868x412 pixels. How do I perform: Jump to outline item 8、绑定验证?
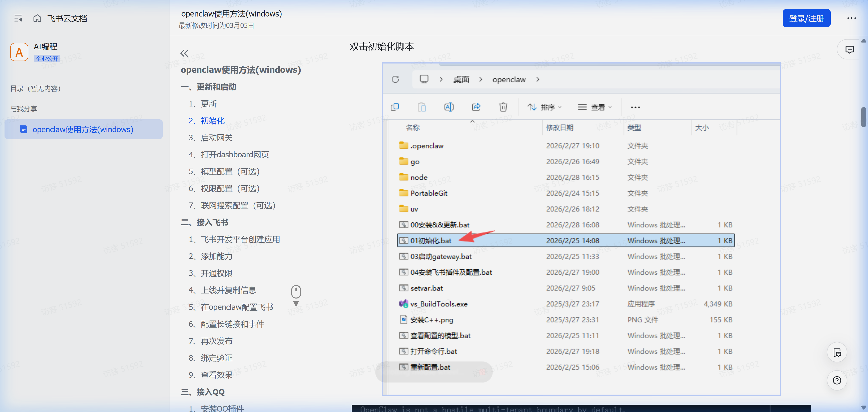(x=211, y=358)
